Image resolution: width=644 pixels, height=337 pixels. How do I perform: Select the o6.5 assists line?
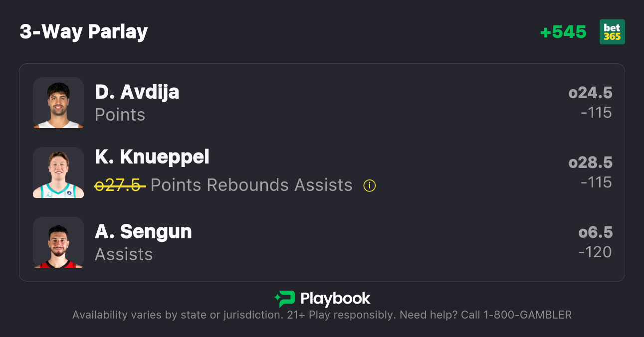(595, 232)
